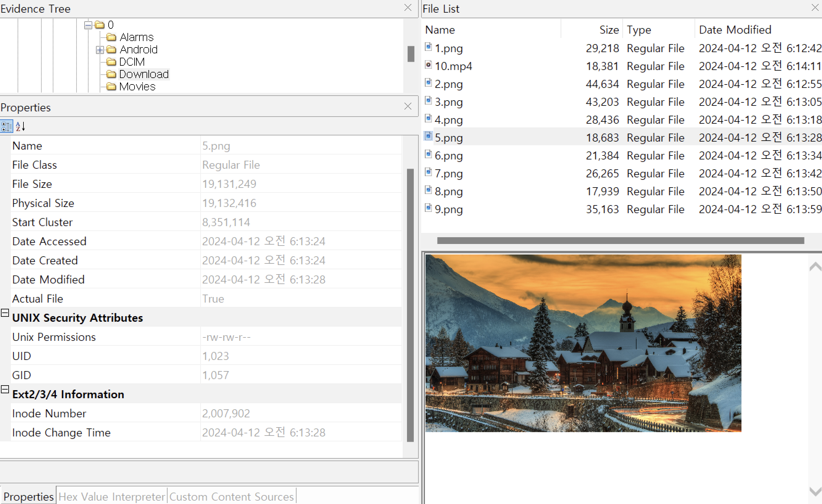Image resolution: width=822 pixels, height=504 pixels.
Task: Click the Unix Permissions value -rw-rw-r--
Action: [226, 337]
